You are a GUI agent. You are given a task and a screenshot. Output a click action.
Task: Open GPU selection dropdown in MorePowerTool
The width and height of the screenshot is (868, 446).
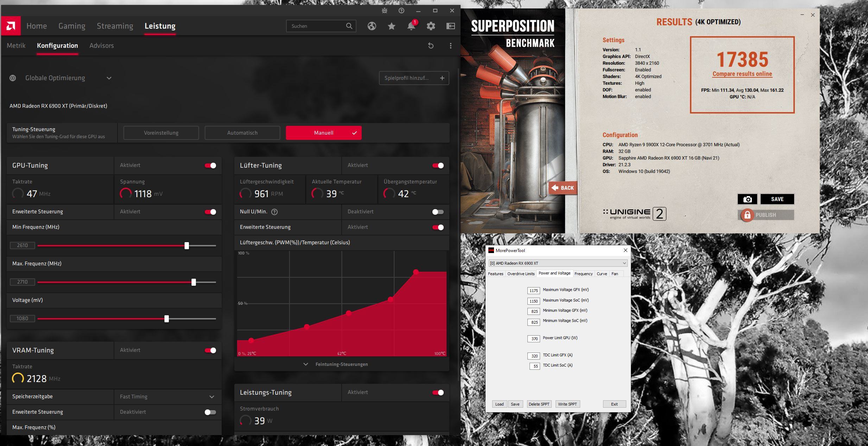[558, 263]
